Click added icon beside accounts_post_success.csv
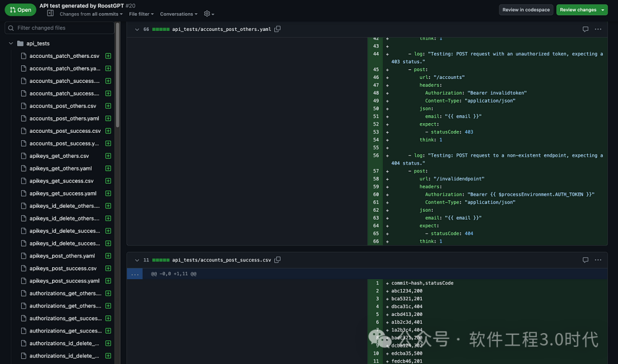The width and height of the screenshot is (618, 364). 108,131
